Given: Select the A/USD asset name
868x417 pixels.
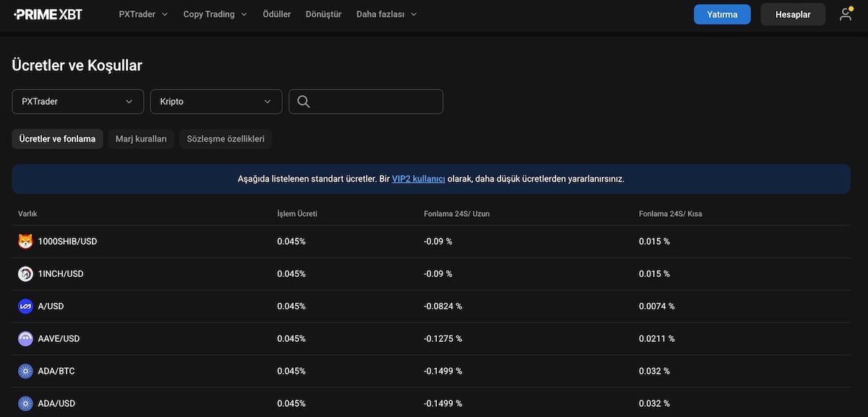Looking at the screenshot, I should 51,306.
